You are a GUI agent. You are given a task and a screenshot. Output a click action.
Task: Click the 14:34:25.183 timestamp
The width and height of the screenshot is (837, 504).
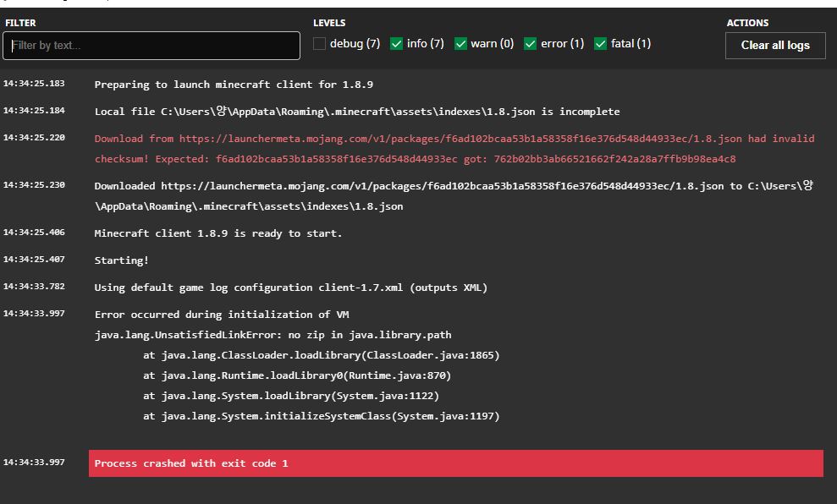[33, 84]
